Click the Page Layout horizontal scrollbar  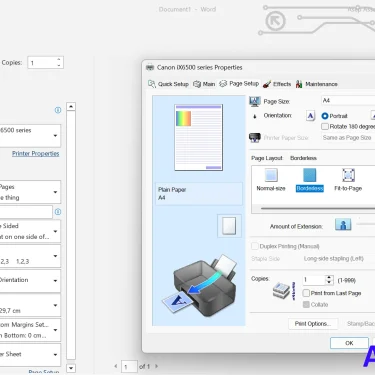pyautogui.click(x=318, y=209)
